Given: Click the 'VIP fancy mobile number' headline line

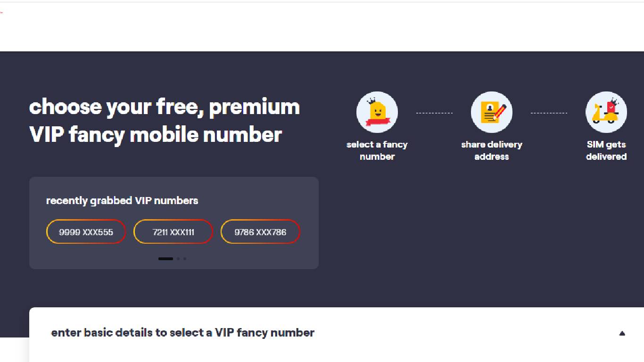Looking at the screenshot, I should point(156,135).
